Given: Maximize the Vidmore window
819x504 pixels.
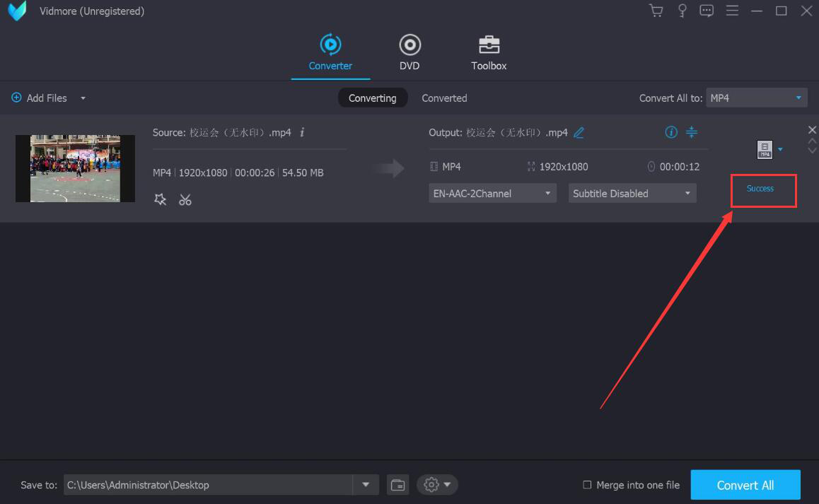Looking at the screenshot, I should coord(781,11).
